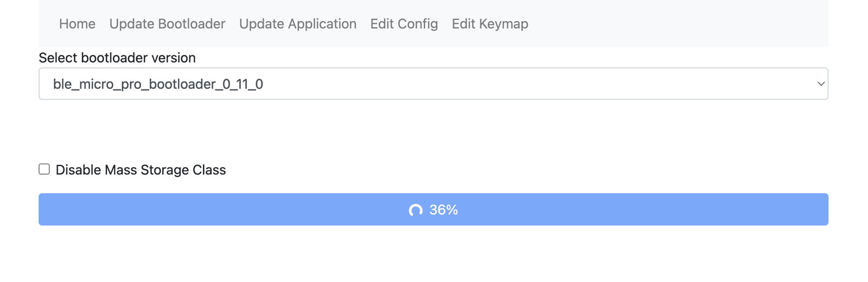Click the "Disable Mass Storage Class" label text
This screenshot has width=868, height=282.
tap(141, 170)
